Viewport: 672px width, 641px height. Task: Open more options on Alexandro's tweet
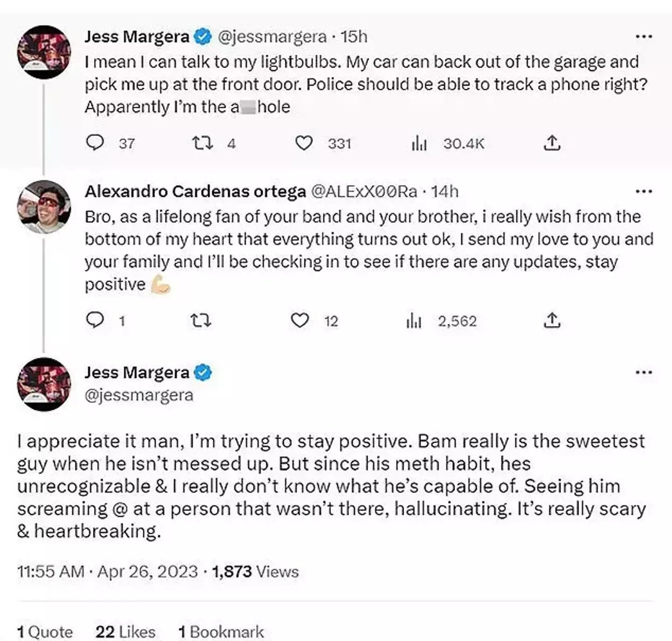click(644, 191)
